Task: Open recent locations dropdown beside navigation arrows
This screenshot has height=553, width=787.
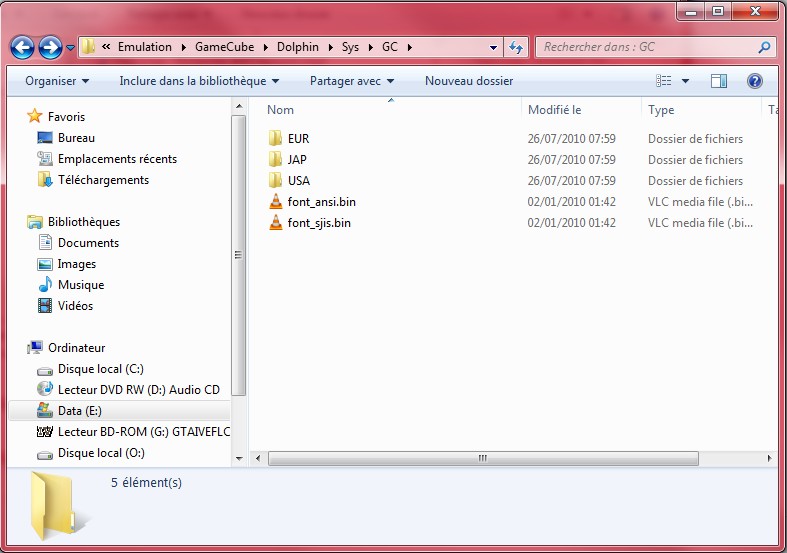Action: click(x=70, y=48)
